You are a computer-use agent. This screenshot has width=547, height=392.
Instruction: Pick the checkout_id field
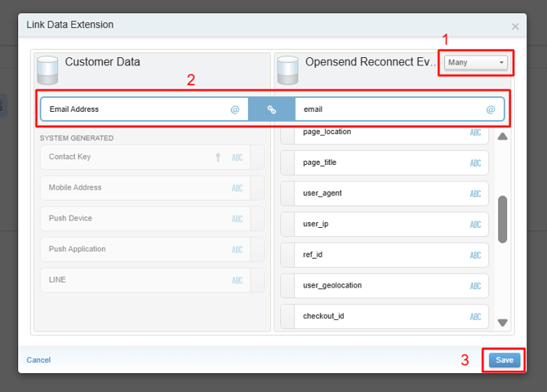(376, 316)
